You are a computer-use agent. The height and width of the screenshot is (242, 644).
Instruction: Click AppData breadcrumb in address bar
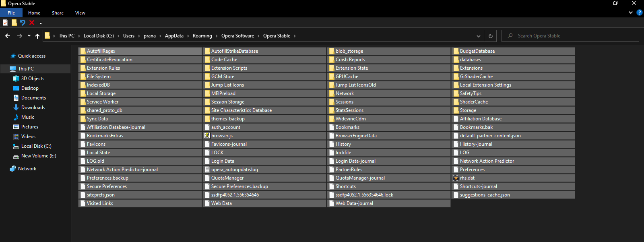(174, 36)
